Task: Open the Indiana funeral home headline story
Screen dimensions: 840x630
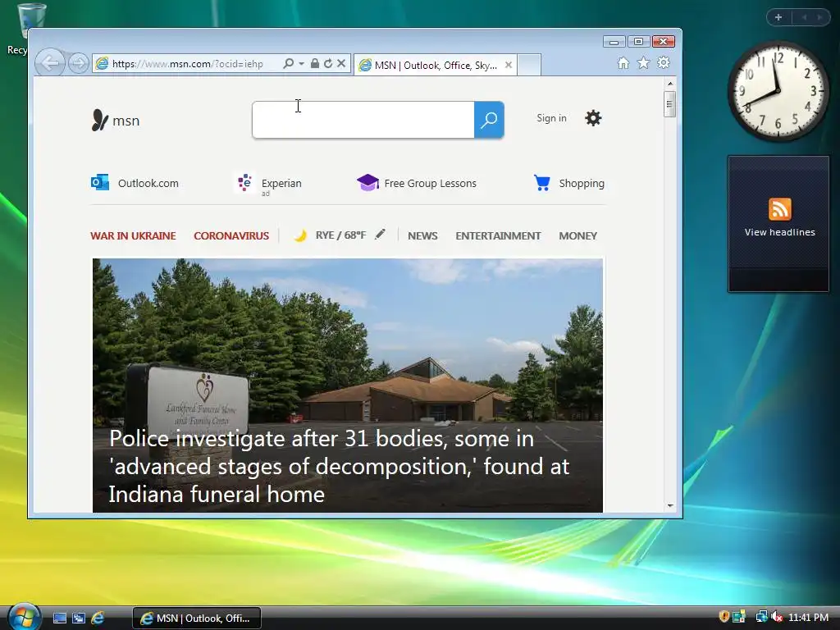Action: 339,467
